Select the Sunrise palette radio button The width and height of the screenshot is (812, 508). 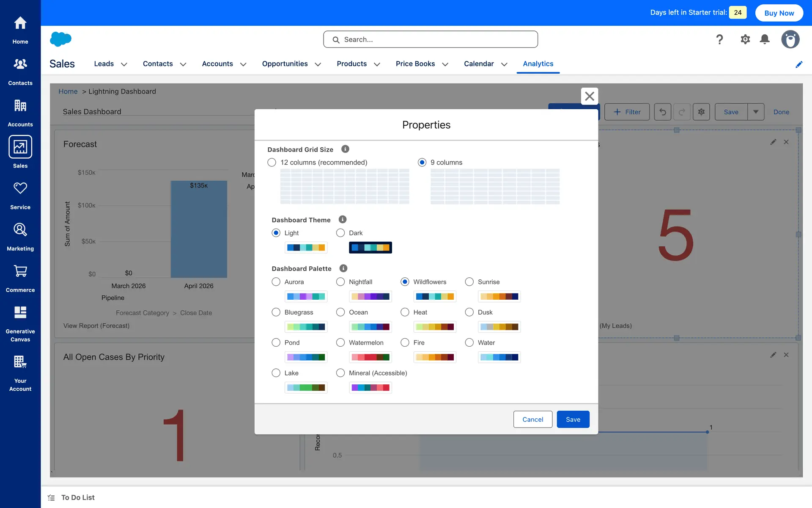coord(469,282)
